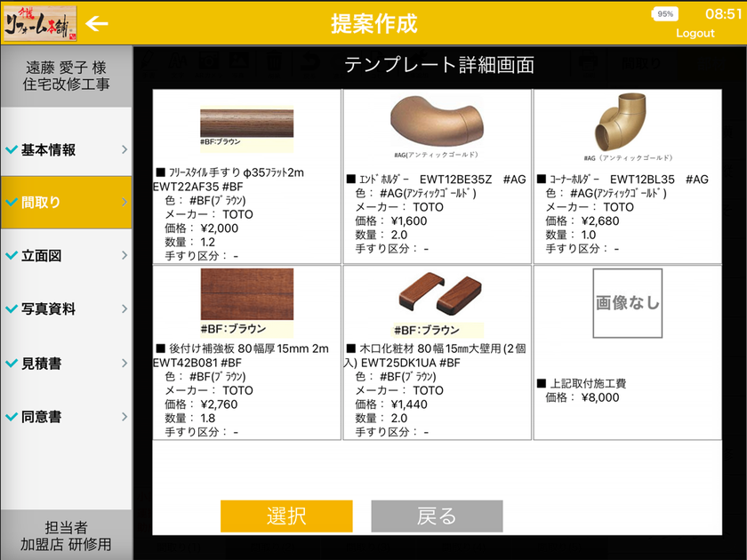The width and height of the screenshot is (747, 560).
Task: Select the エンドホルダー antique gold thumbnail
Action: pyautogui.click(x=437, y=125)
